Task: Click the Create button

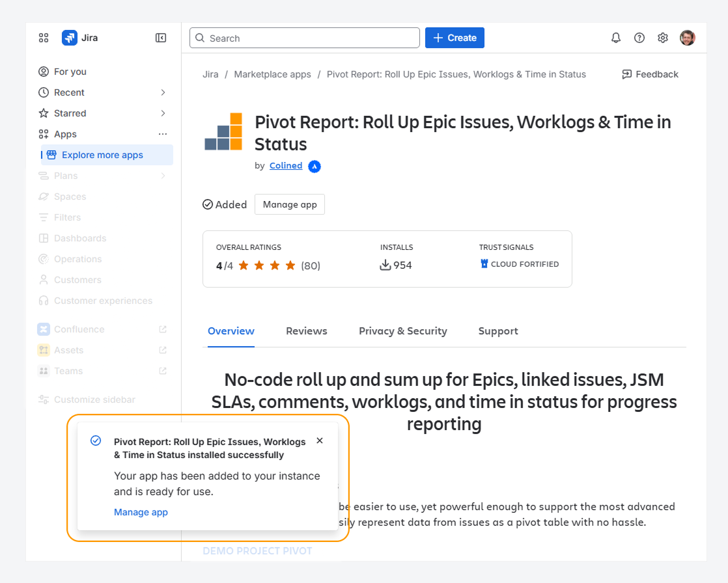Action: [x=455, y=38]
